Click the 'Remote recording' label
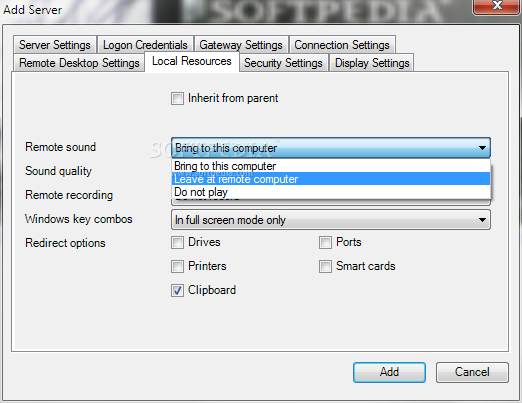 coord(69,195)
